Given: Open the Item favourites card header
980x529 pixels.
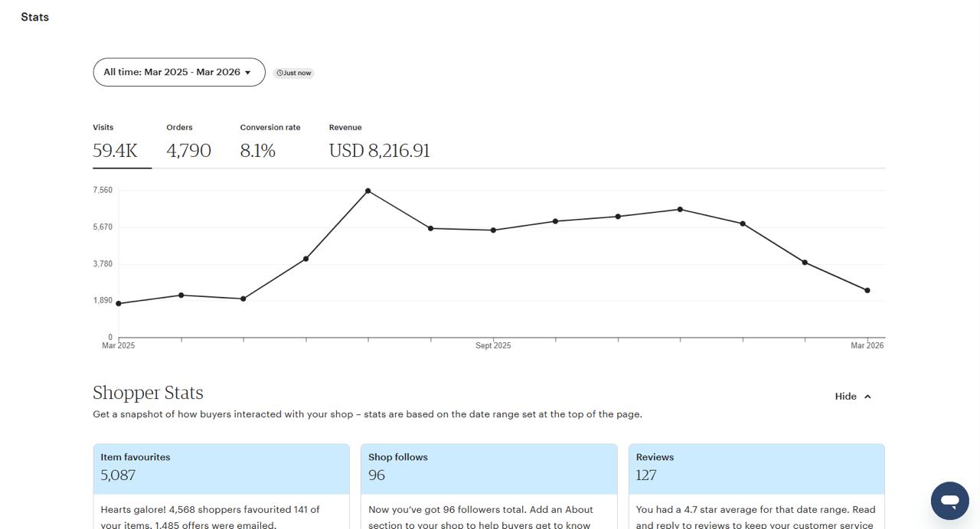Looking at the screenshot, I should tap(221, 467).
